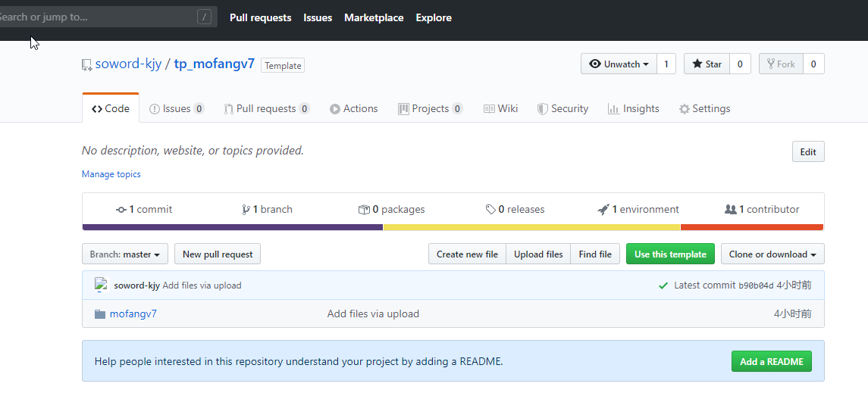Click soword-kjy avatar image in commit row

[x=101, y=285]
